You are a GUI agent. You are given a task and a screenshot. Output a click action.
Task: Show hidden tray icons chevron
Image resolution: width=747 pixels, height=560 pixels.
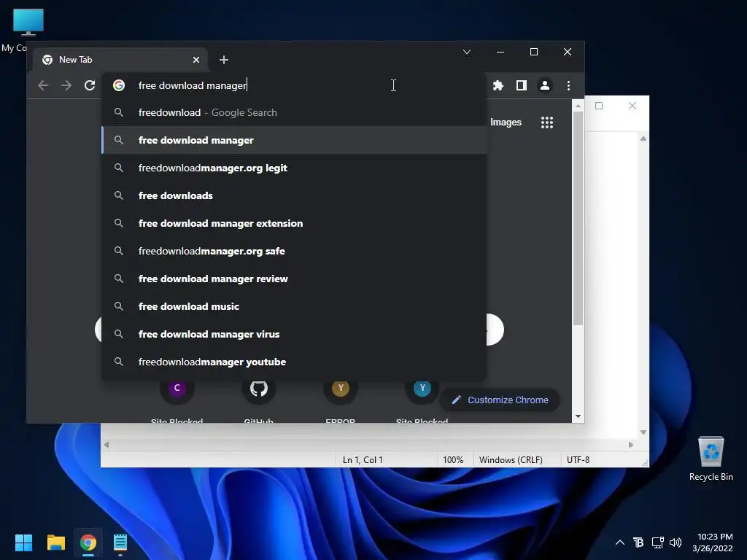point(620,542)
